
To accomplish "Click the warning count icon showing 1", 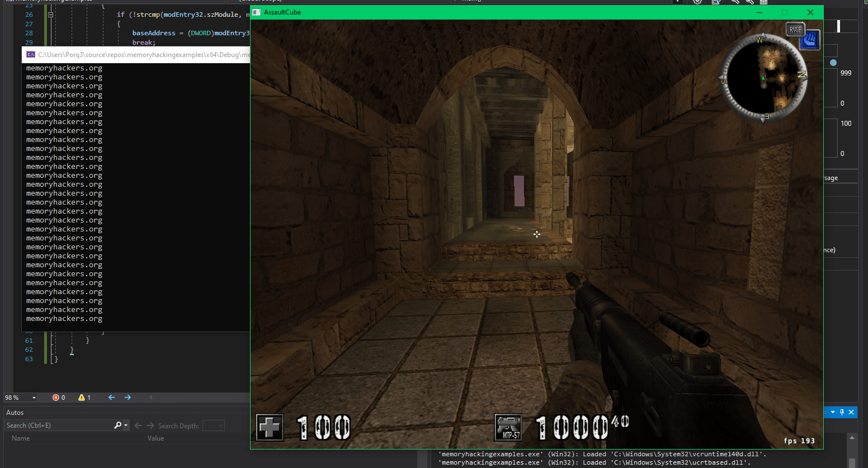I will [82, 398].
